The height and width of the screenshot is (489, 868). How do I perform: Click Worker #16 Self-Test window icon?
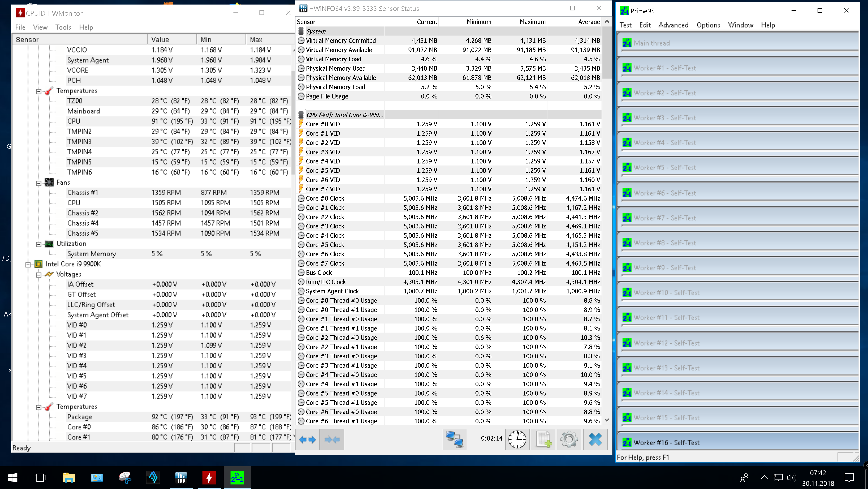click(627, 442)
